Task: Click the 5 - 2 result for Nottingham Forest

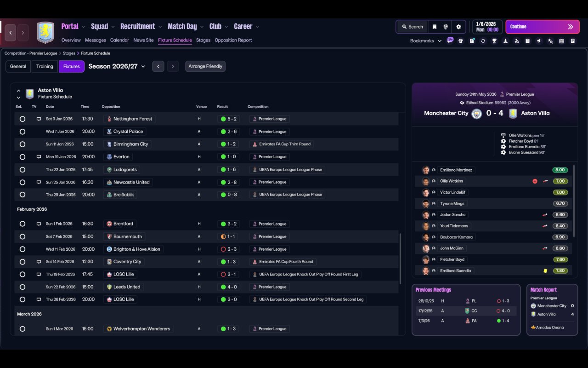Action: click(229, 119)
